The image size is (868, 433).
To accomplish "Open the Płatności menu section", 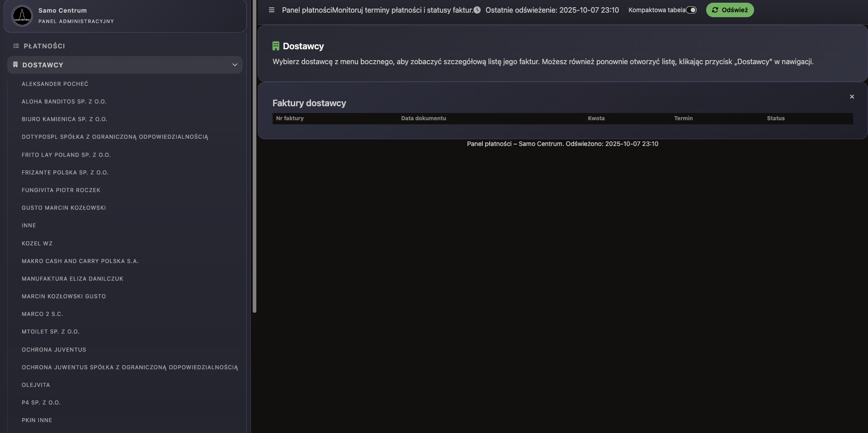I will point(44,46).
